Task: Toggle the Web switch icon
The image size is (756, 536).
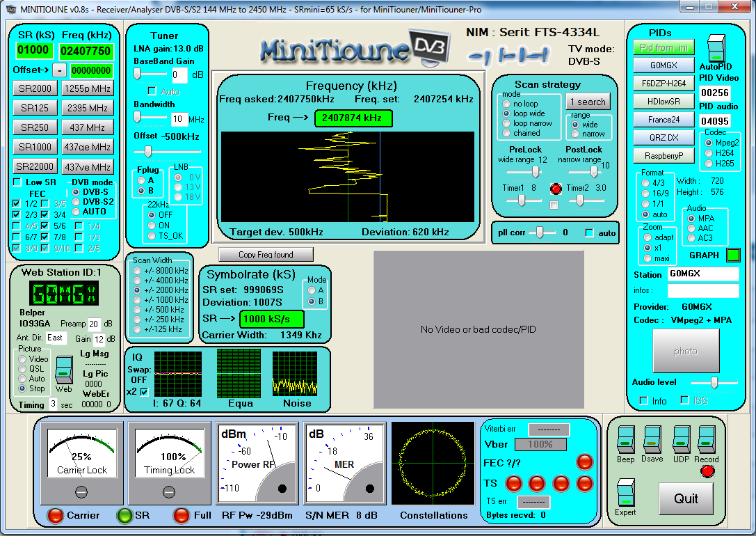Action: point(64,370)
